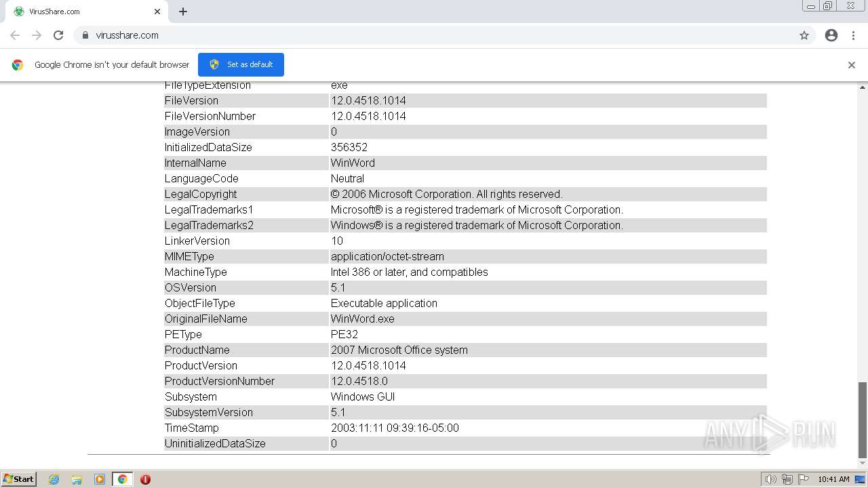Image resolution: width=868 pixels, height=488 pixels.
Task: Click the red stop-sign taskbar icon
Action: (145, 479)
